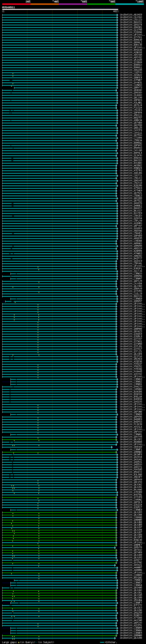Open hit UniRef100_C6JSG0
The height and width of the screenshot is (644, 146).
(x=131, y=17)
